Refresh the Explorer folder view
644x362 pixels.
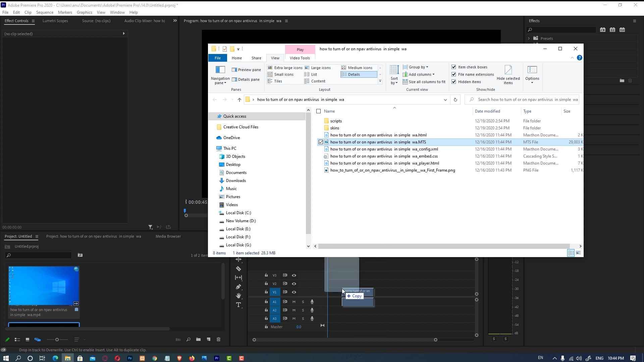tap(455, 100)
